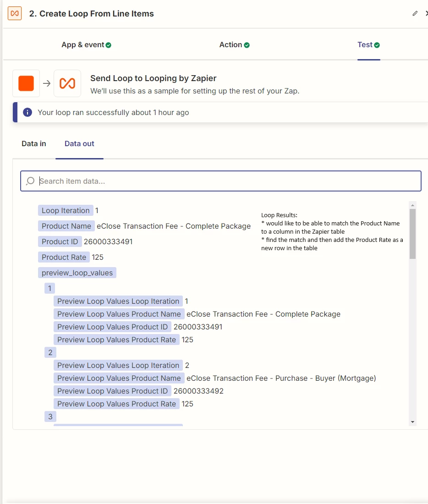Viewport: 428px width, 504px height.
Task: Click the top-level Product Rate label
Action: [x=64, y=257]
